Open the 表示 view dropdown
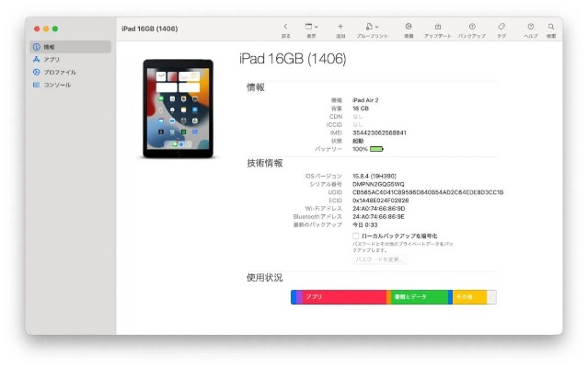588x368 pixels. 311,27
